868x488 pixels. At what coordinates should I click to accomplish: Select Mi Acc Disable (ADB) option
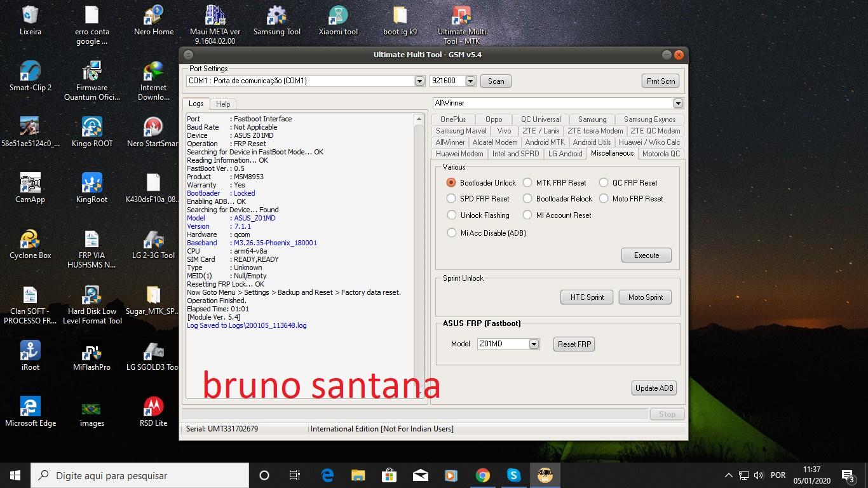(486, 233)
